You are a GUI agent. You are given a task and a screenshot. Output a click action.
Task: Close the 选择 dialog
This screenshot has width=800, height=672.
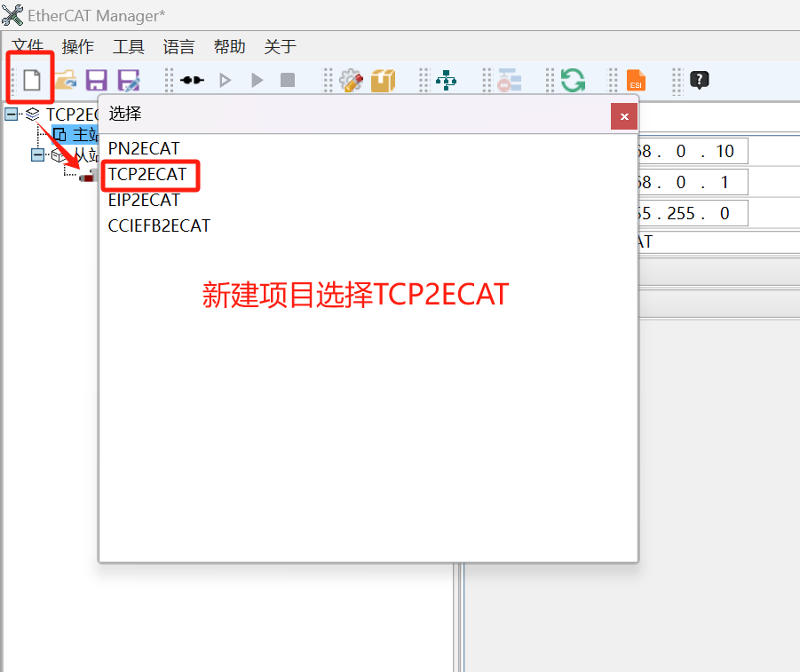click(624, 116)
